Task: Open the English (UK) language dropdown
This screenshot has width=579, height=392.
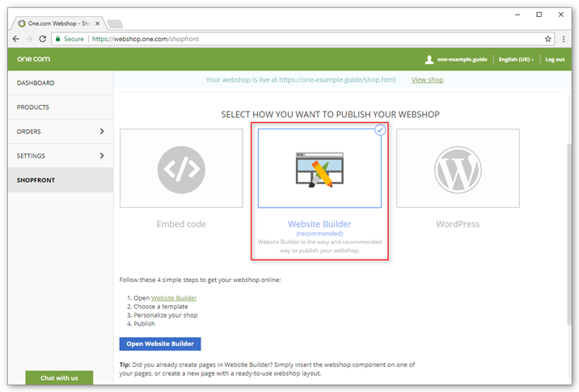Action: pyautogui.click(x=516, y=60)
